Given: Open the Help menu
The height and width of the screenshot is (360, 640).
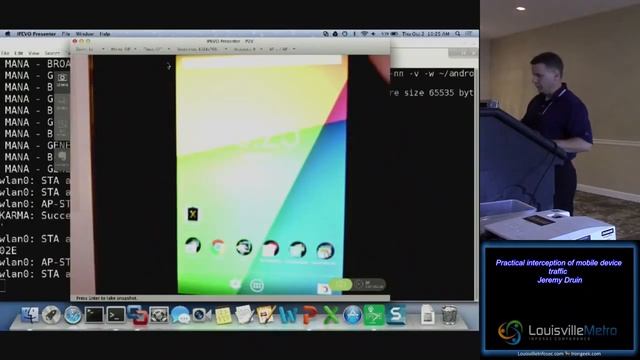Looking at the screenshot, I should [105, 34].
